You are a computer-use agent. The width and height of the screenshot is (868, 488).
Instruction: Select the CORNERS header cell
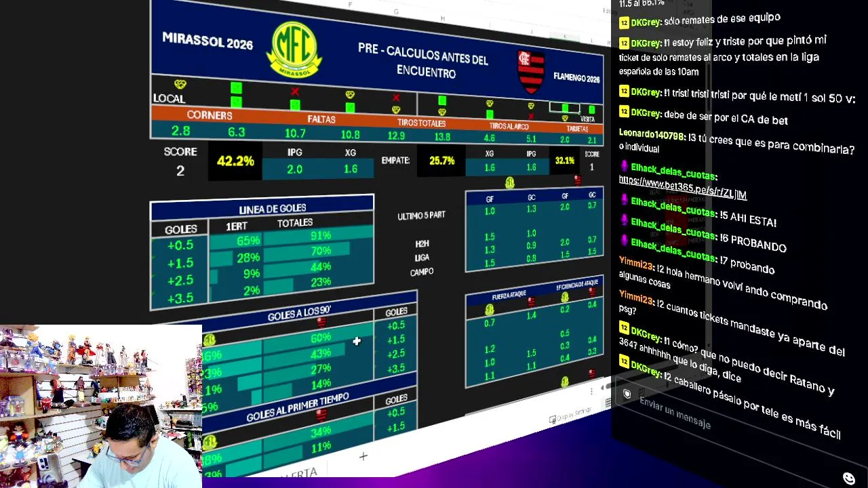click(210, 115)
